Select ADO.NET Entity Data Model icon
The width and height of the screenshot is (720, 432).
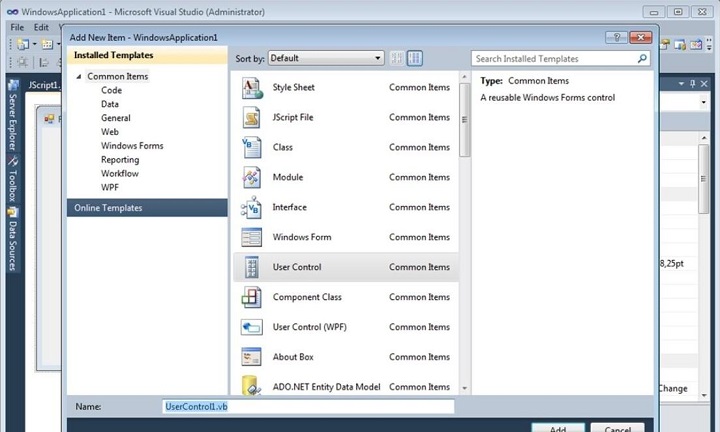[x=252, y=386]
